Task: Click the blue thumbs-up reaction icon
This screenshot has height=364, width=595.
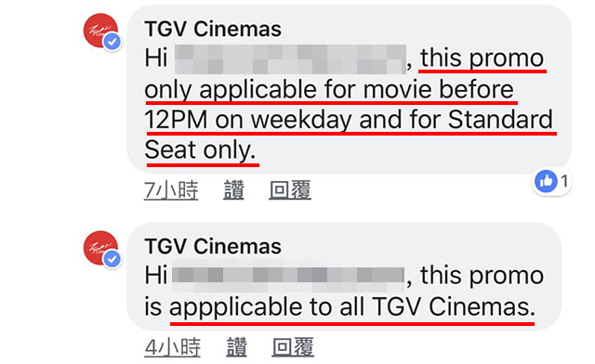Action: click(x=546, y=181)
